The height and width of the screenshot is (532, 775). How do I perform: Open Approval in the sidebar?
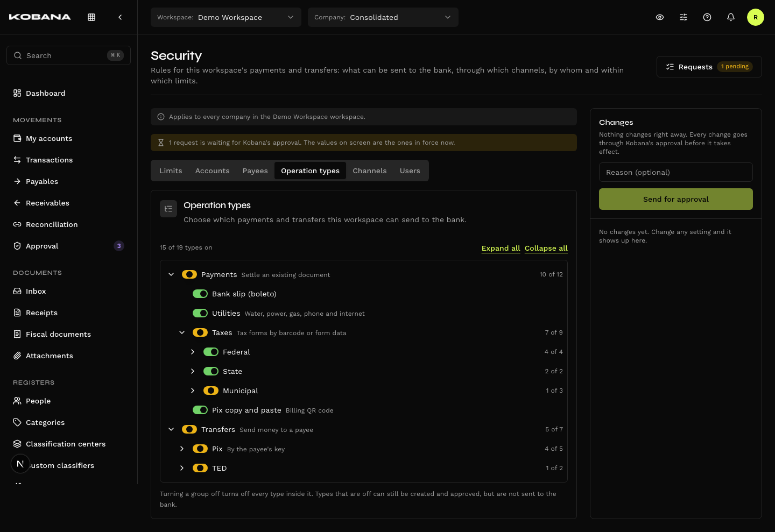[68, 246]
